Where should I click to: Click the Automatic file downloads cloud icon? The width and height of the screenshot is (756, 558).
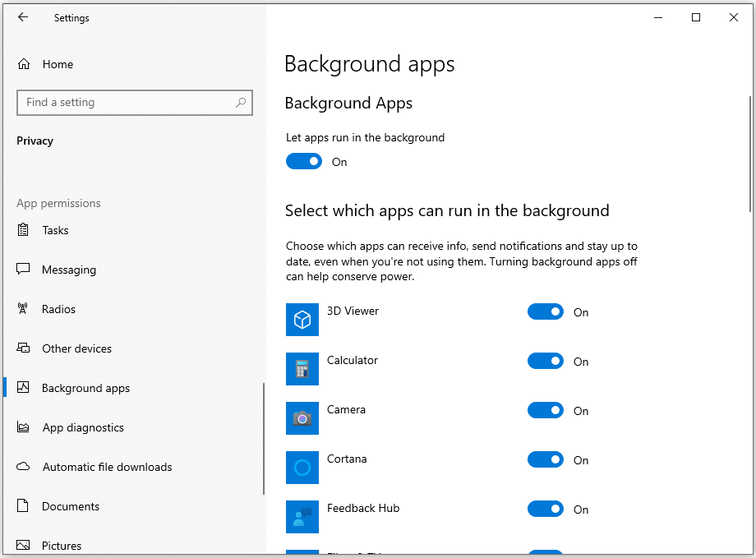coord(24,467)
